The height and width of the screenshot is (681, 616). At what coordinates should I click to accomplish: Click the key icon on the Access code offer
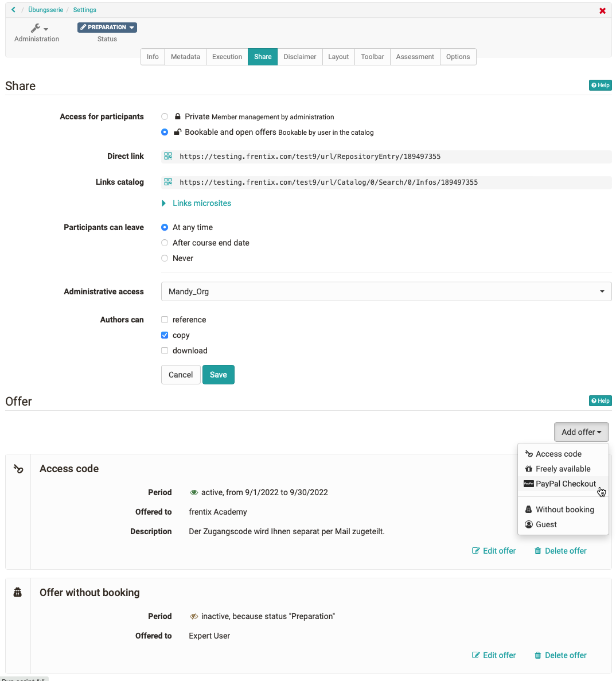tap(17, 469)
